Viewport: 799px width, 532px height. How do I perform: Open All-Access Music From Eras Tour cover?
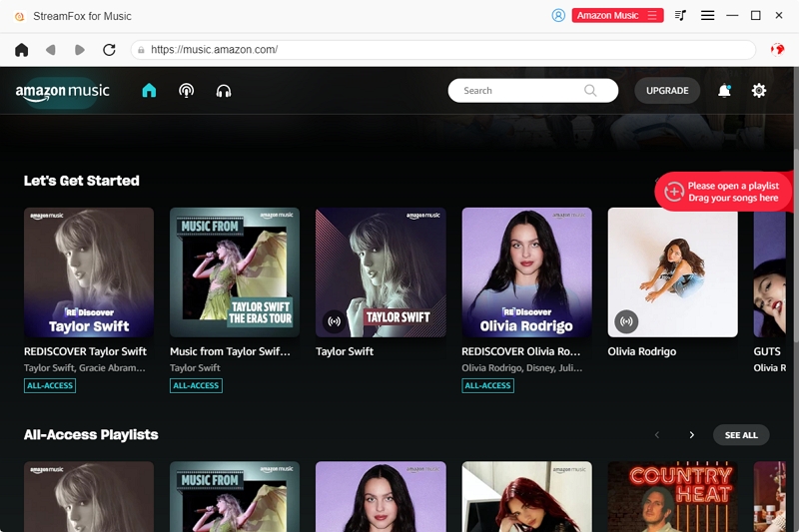235,496
